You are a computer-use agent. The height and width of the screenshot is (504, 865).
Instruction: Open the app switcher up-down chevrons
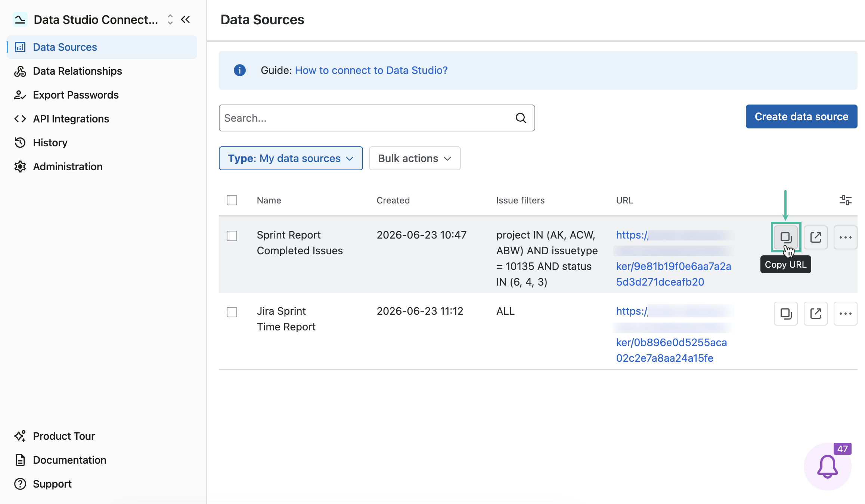(170, 19)
